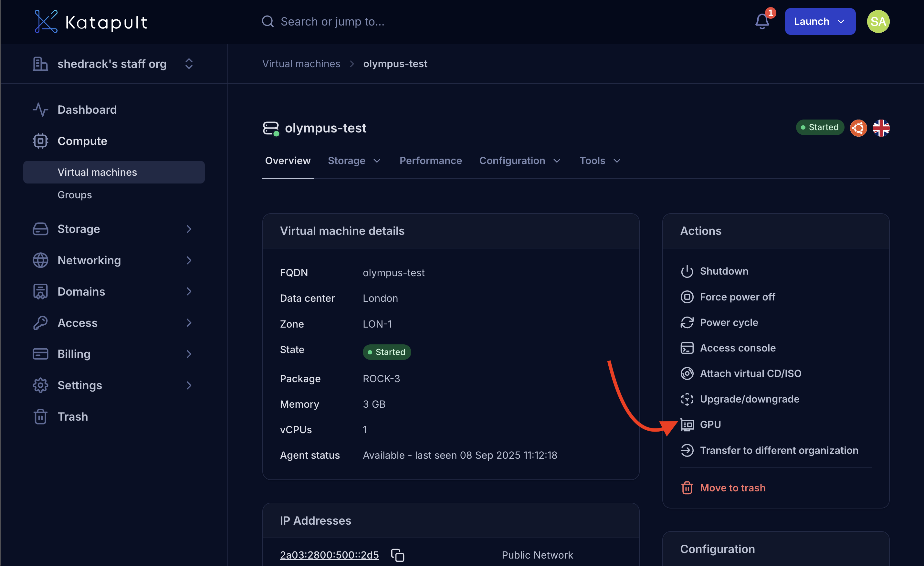Click the Dashboard activity icon
This screenshot has height=566, width=924.
(40, 110)
